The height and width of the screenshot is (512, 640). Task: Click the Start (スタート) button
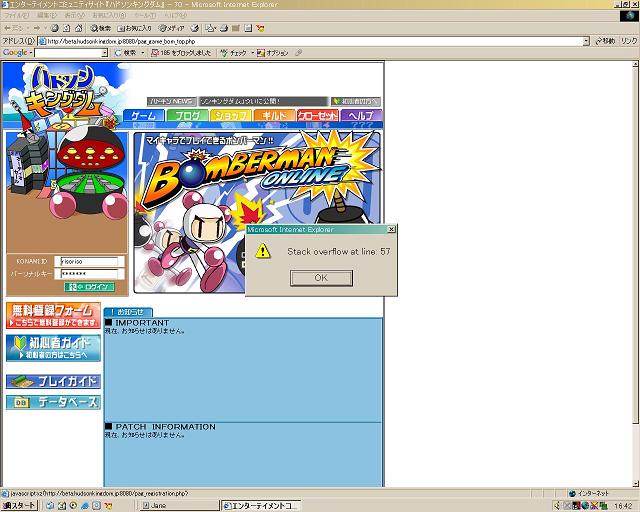(x=19, y=505)
